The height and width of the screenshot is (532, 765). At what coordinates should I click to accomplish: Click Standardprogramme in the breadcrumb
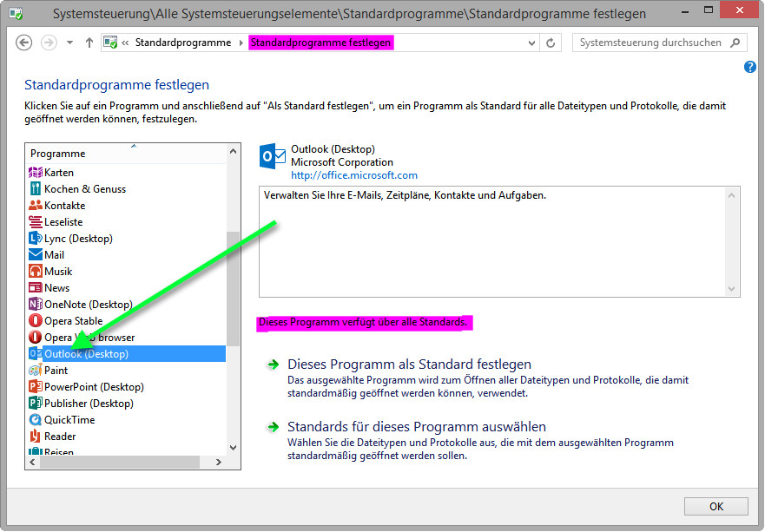click(x=183, y=43)
